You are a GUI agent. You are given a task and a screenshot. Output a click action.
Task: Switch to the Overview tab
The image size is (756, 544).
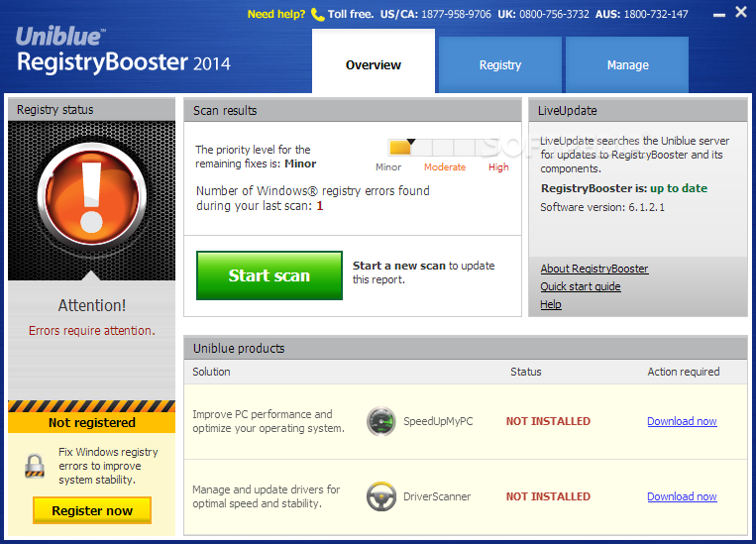[374, 61]
